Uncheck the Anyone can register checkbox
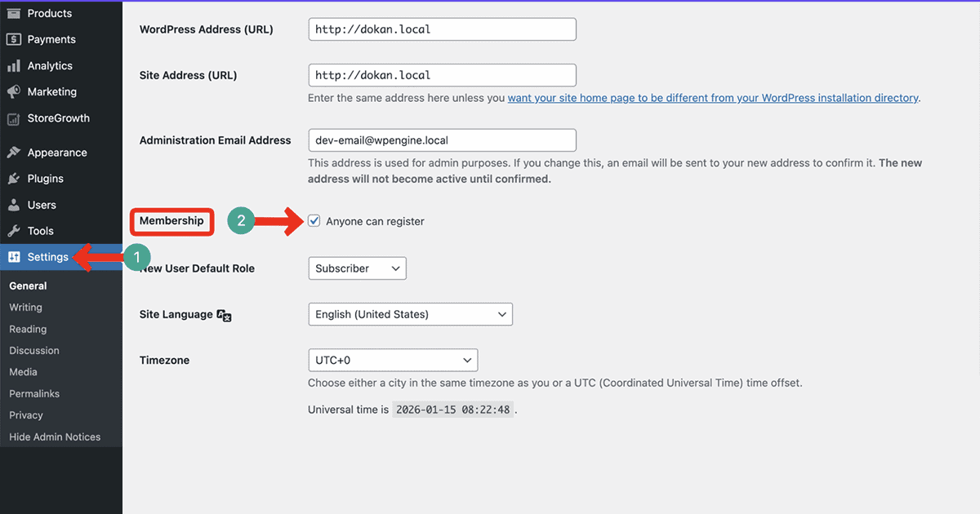 point(314,220)
